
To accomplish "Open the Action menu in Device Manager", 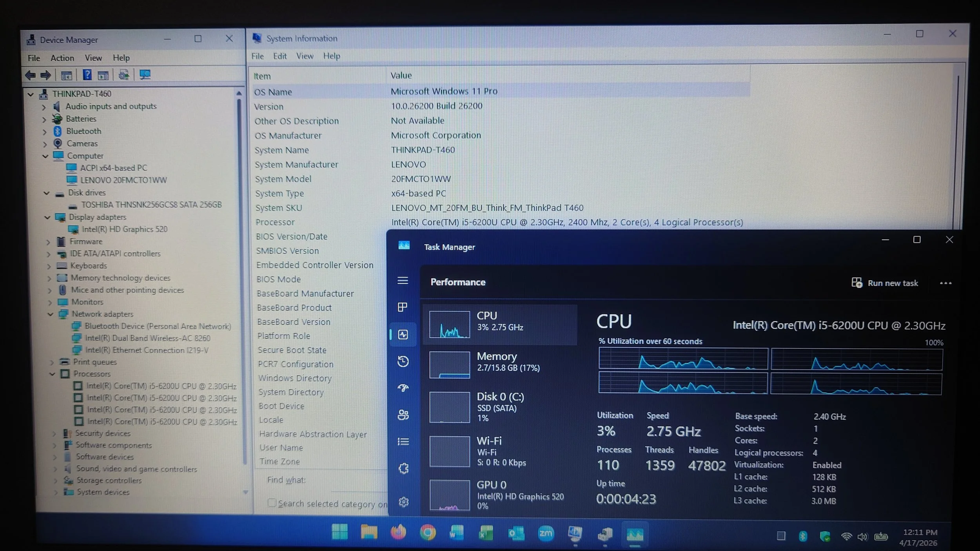I will (x=62, y=58).
